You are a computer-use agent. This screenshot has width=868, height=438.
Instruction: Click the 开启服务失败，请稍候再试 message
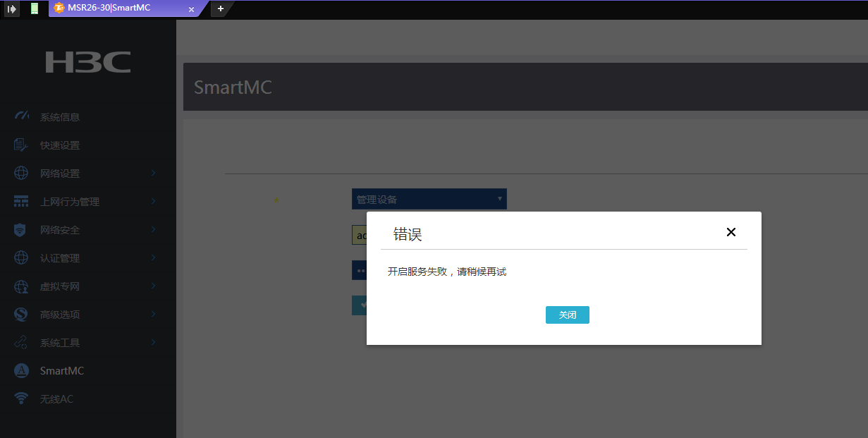447,272
